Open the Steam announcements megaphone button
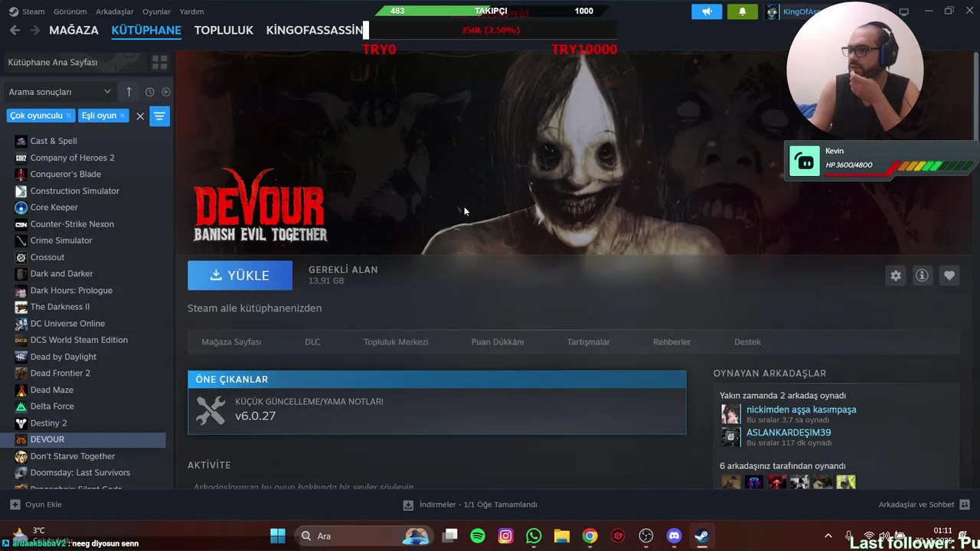The height and width of the screenshot is (551, 980). (x=706, y=11)
